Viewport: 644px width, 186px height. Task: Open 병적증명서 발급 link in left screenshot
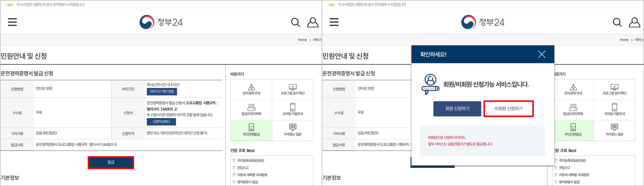pyautogui.click(x=247, y=182)
